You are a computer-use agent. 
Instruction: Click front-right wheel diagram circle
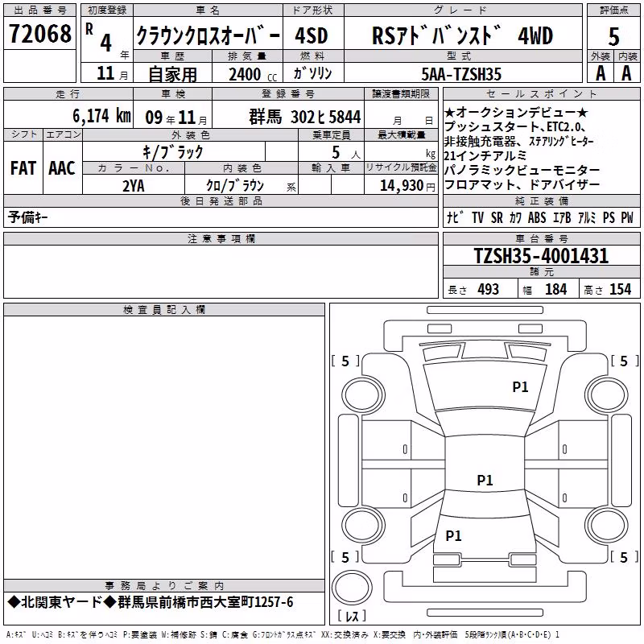607,395
